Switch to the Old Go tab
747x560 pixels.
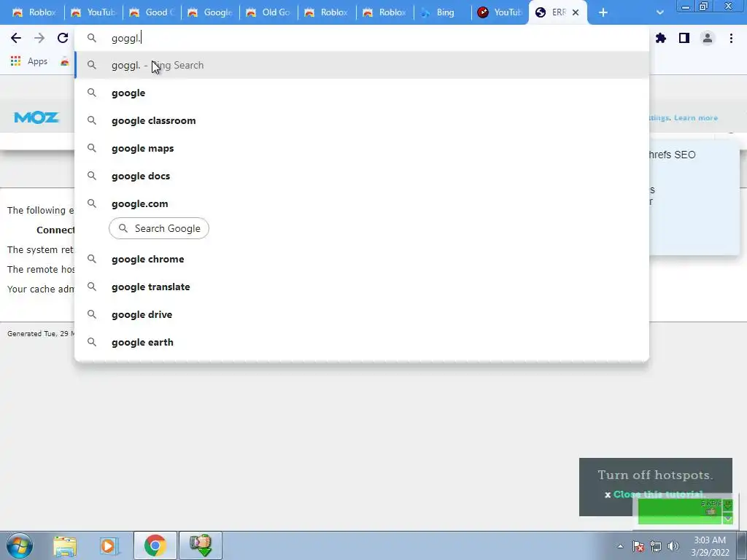268,12
